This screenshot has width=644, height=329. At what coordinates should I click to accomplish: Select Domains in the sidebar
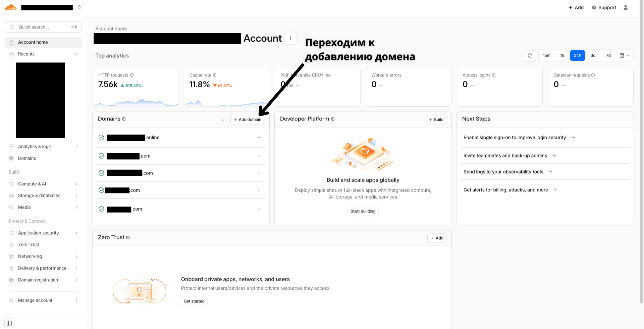coord(27,158)
